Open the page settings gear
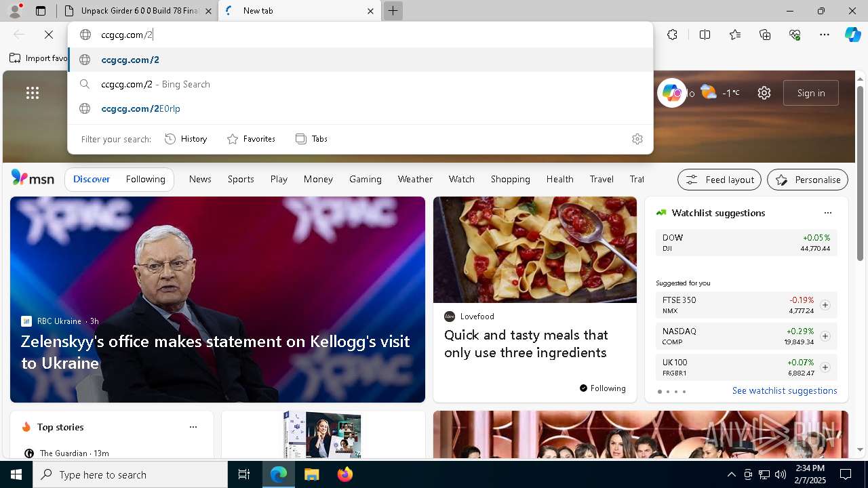The image size is (868, 488). pyautogui.click(x=764, y=93)
